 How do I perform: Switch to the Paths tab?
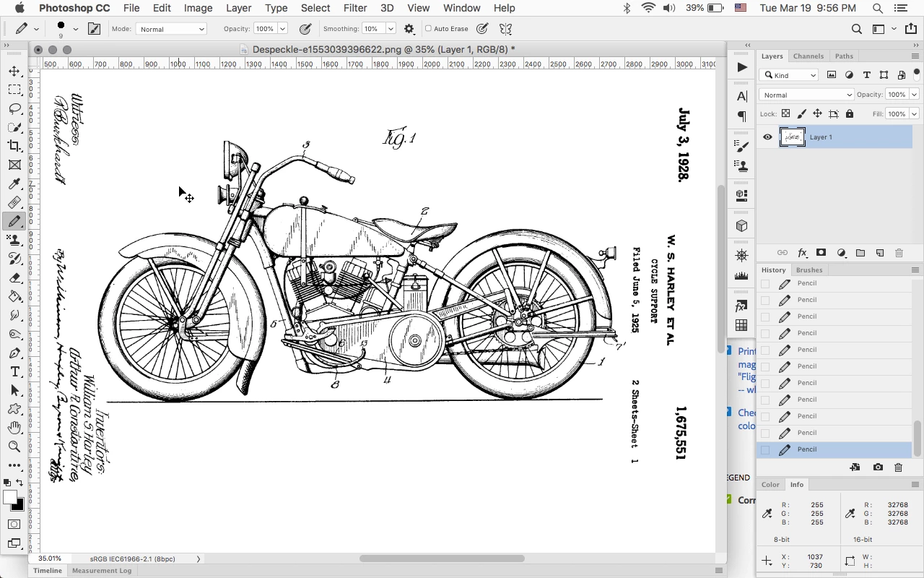[844, 56]
